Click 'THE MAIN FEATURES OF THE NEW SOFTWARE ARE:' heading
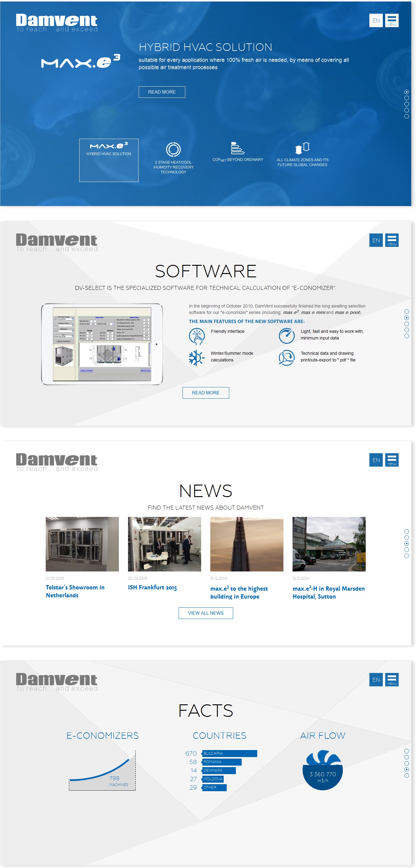Viewport: 416px width, 868px height. 247,322
